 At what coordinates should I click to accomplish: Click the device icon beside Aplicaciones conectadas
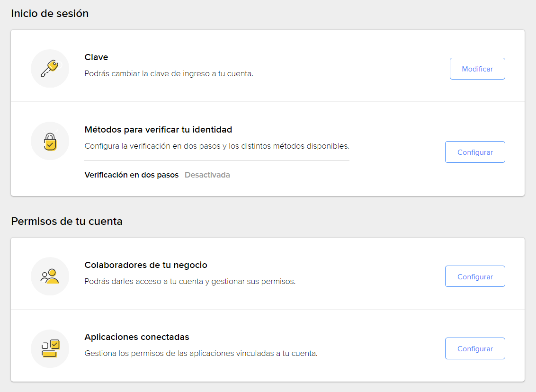pyautogui.click(x=50, y=348)
